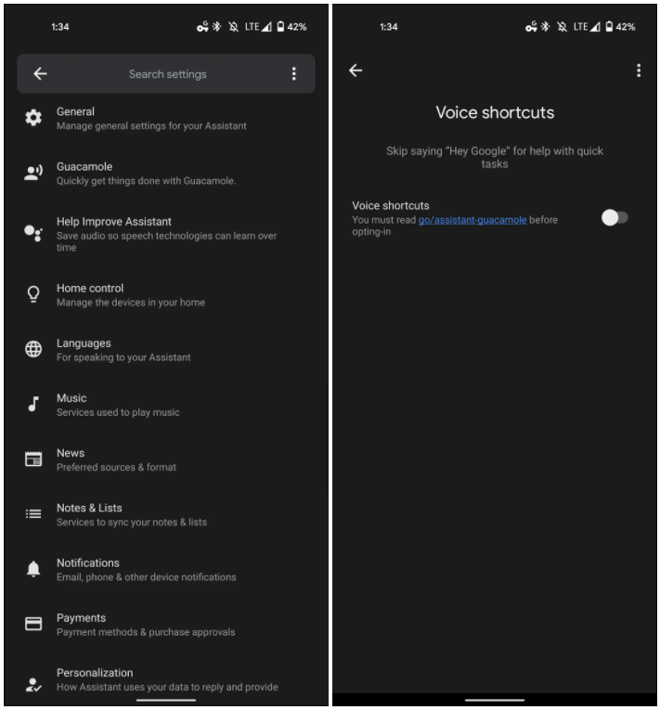Tap the Notifications bell icon
This screenshot has width=660, height=710.
pos(33,569)
